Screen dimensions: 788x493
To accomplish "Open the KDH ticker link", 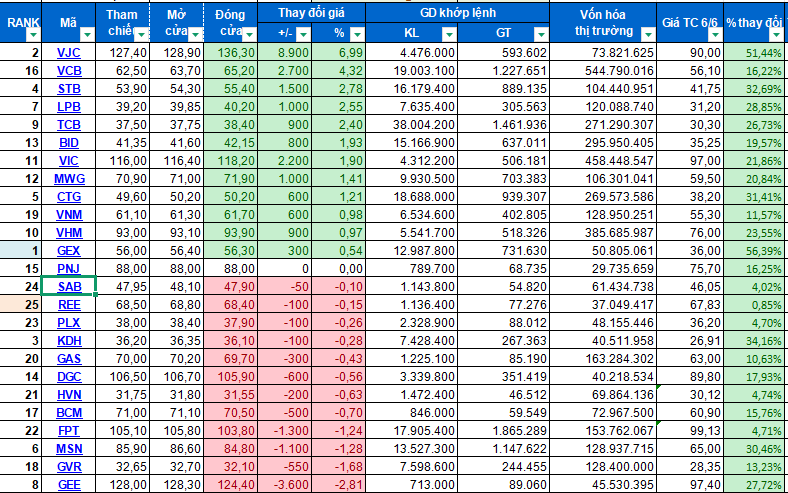I will click(x=69, y=341).
